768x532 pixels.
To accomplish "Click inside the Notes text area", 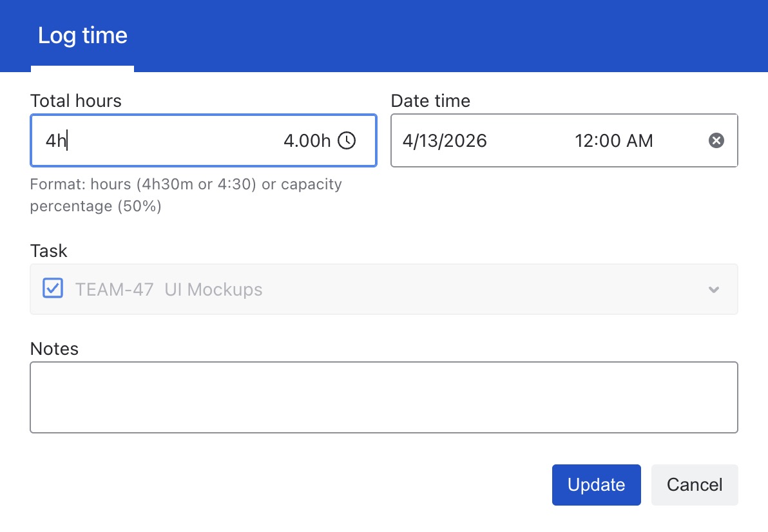I will pyautogui.click(x=383, y=397).
